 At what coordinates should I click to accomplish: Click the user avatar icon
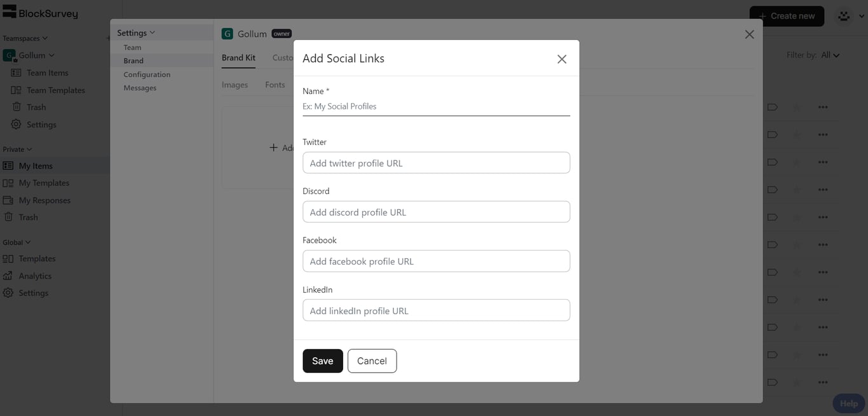(x=843, y=16)
